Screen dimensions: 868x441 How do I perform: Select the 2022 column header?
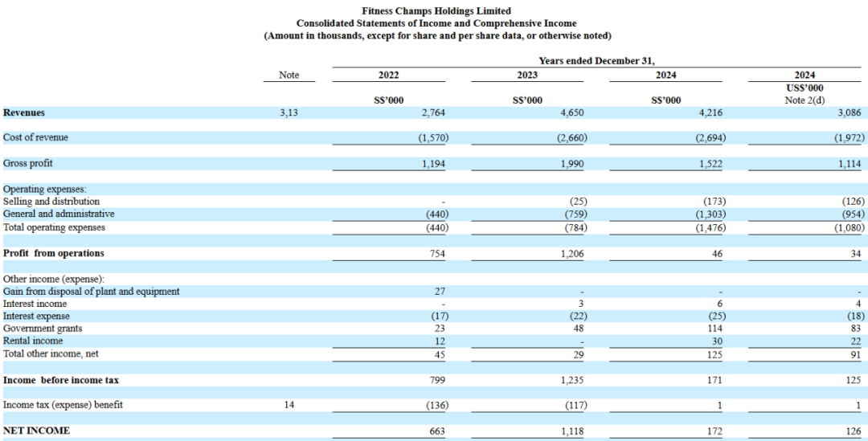click(x=388, y=75)
